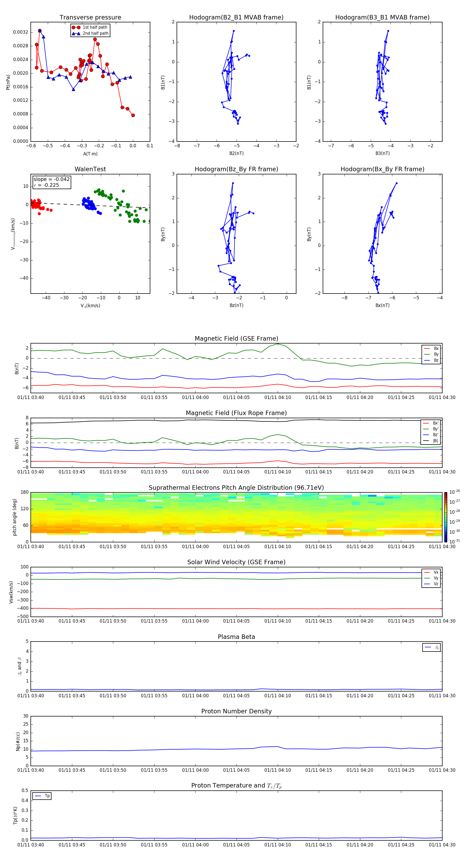Click the 'Tp(10^6K)' y-axis label

point(15,815)
